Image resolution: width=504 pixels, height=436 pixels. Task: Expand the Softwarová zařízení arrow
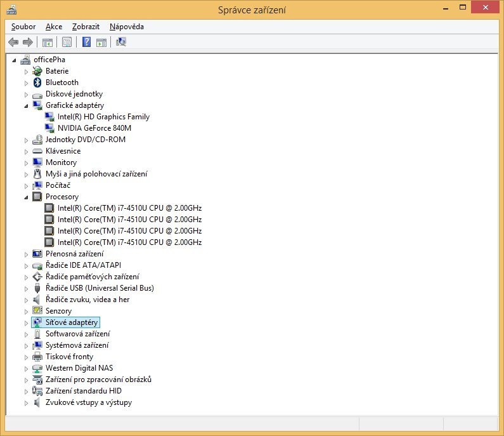click(x=26, y=334)
